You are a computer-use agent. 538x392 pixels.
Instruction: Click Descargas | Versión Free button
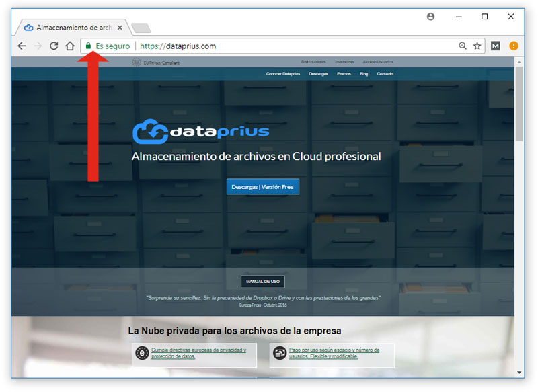(x=263, y=186)
